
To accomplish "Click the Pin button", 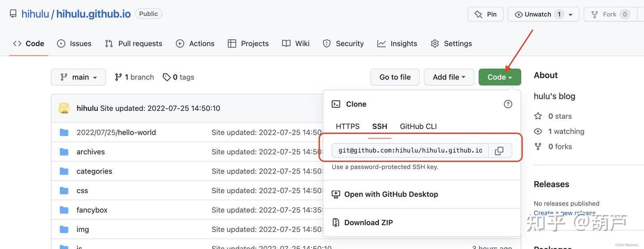I will tap(486, 14).
